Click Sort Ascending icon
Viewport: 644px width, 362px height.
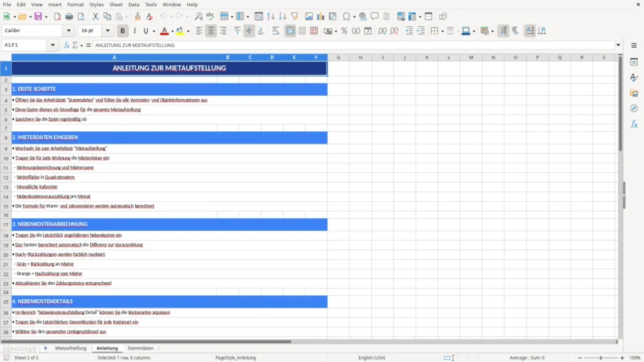pos(270,16)
